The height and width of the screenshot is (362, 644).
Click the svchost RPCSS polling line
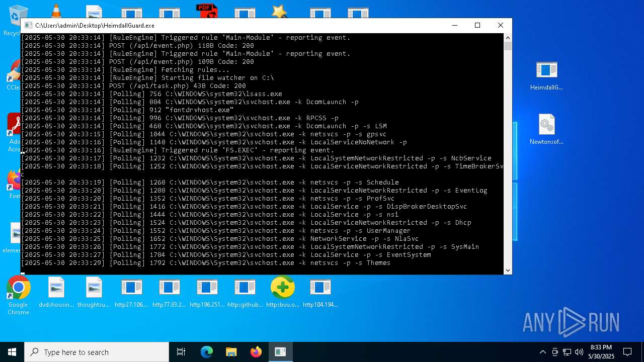click(x=180, y=118)
